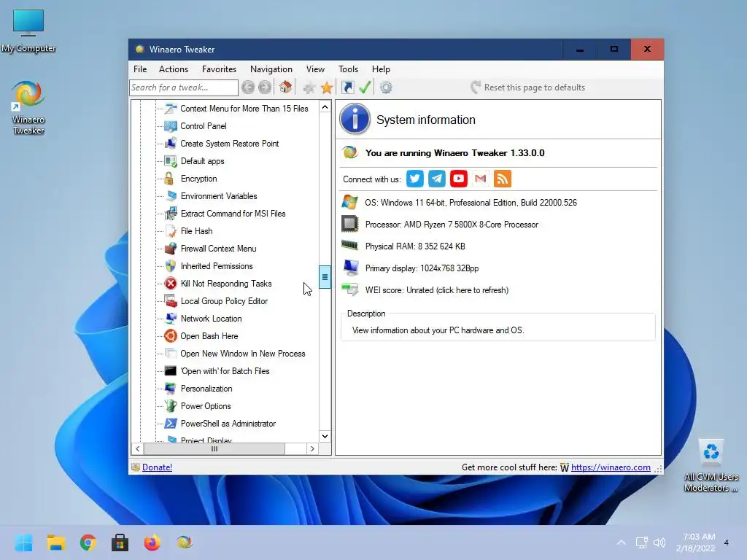The height and width of the screenshot is (560, 747).
Task: Click the Forward navigation arrow in toolbar
Action: click(x=265, y=87)
